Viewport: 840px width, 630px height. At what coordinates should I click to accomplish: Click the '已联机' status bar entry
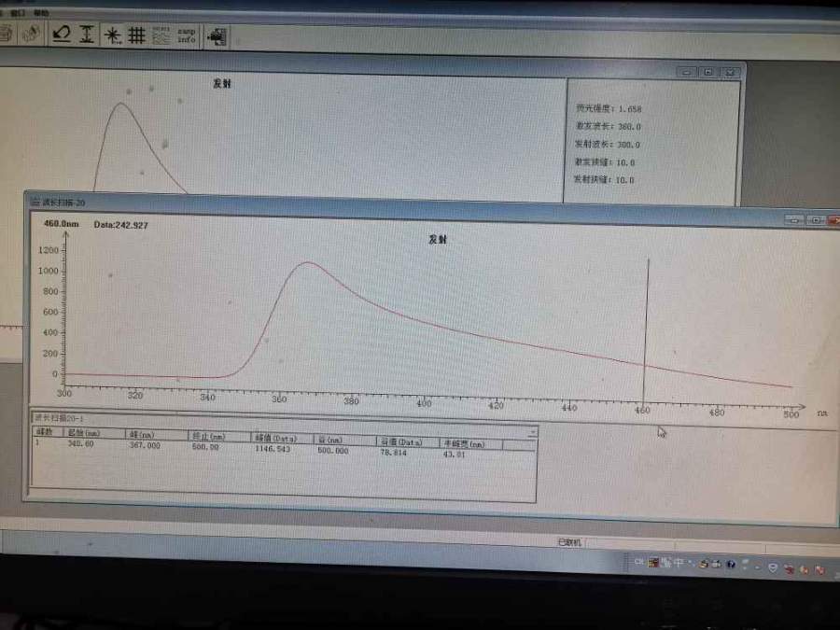[569, 542]
